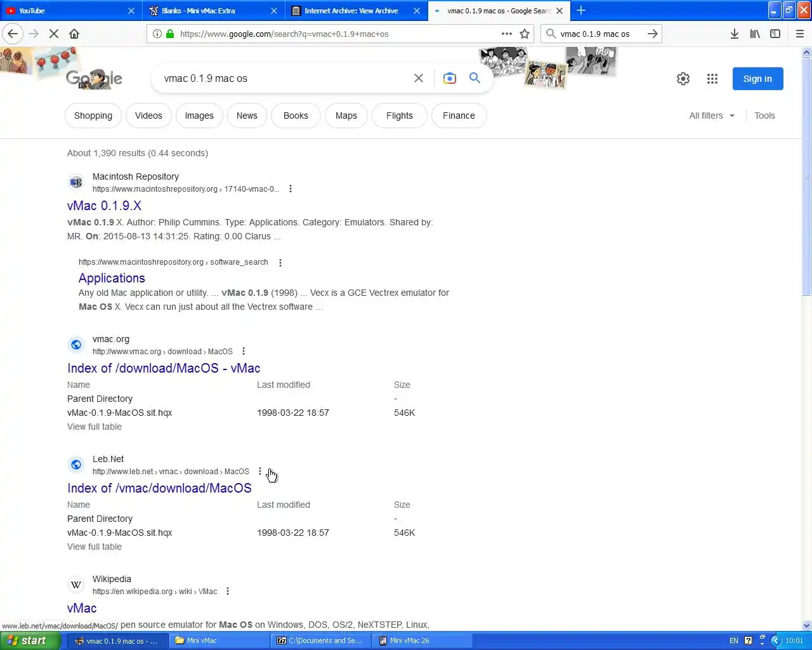Open a new tab with the plus button

(581, 10)
